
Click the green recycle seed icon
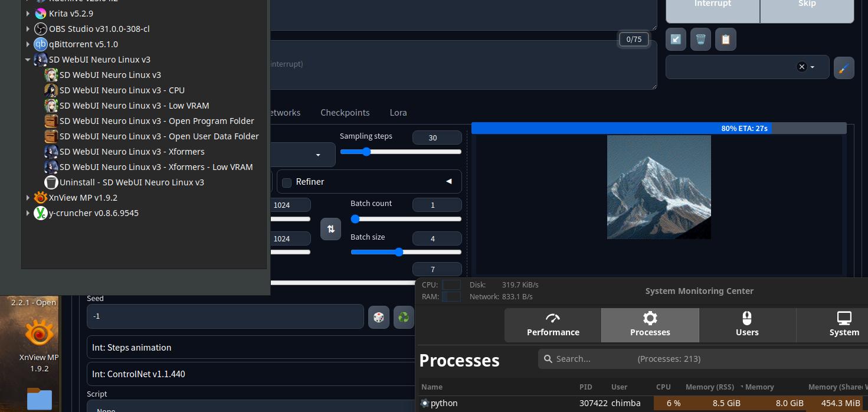pos(404,318)
